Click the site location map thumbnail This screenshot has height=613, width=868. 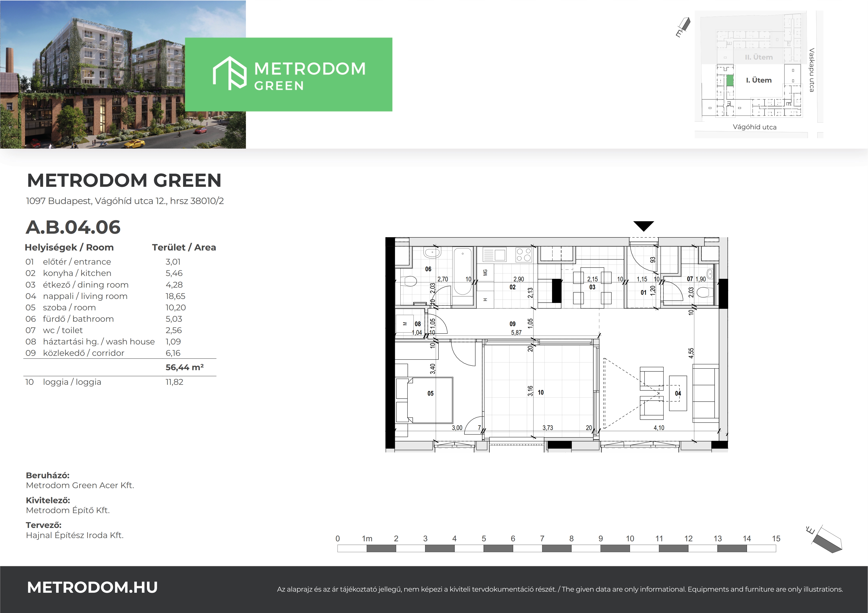(x=759, y=74)
